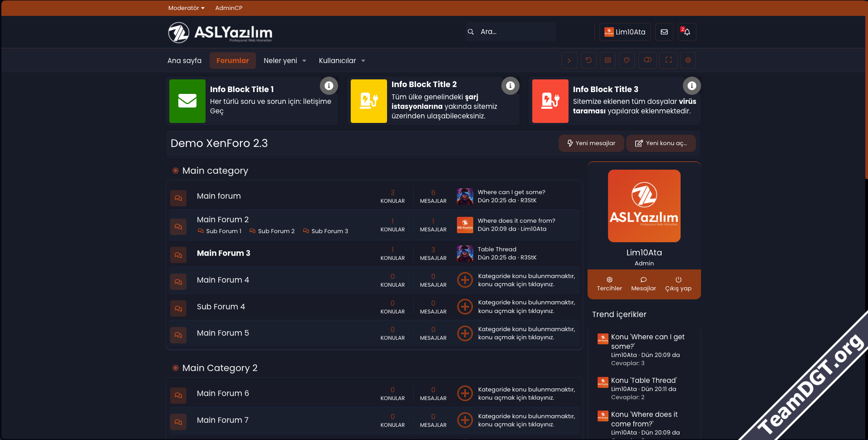Click the plus icon for Main Forum 4

(465, 280)
